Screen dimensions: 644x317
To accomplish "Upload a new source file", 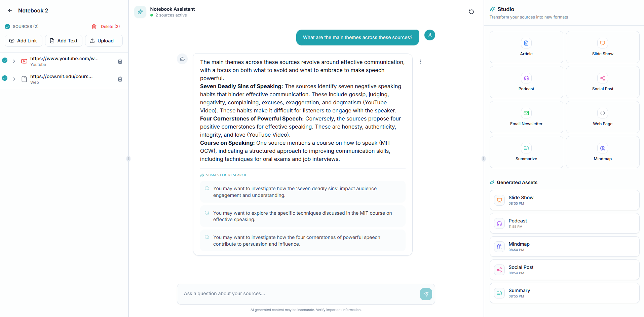I will click(x=104, y=40).
